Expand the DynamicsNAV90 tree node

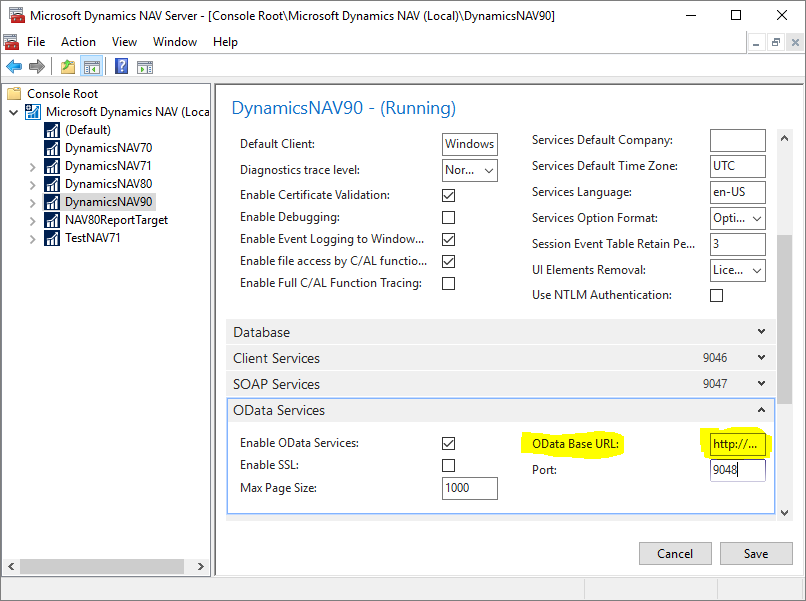[32, 203]
